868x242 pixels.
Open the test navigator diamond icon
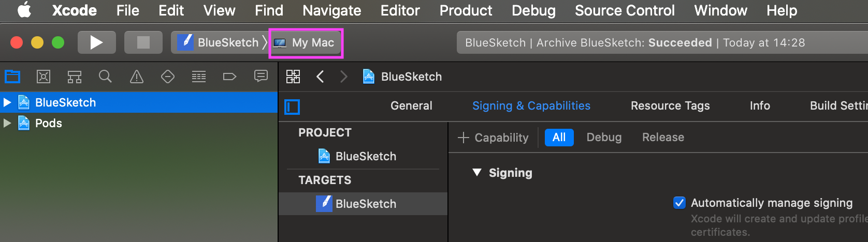click(x=168, y=77)
